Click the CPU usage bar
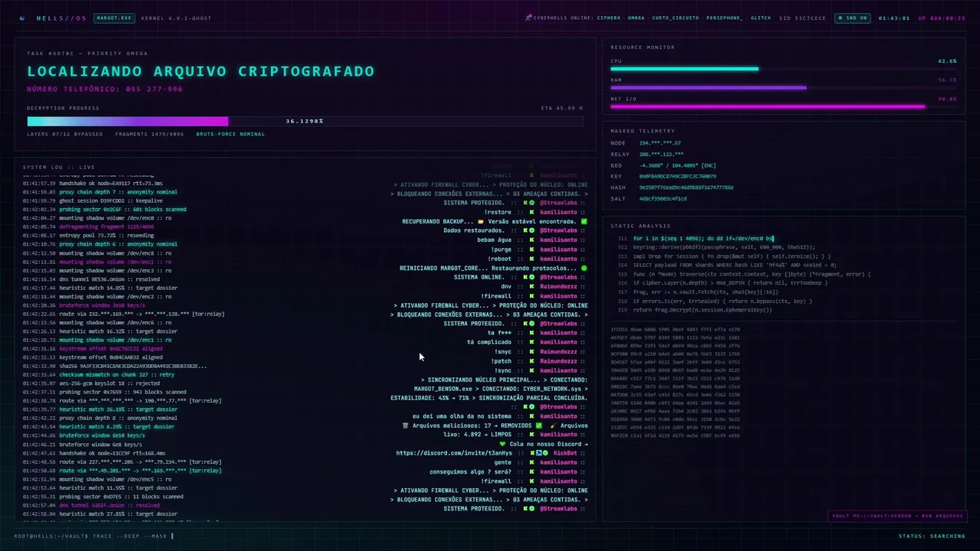This screenshot has width=980, height=551. [x=783, y=69]
